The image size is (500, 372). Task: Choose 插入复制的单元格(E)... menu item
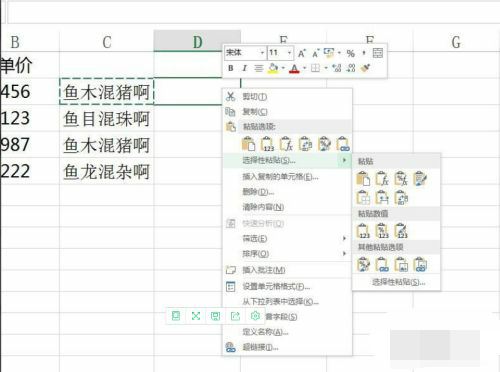[287, 176]
